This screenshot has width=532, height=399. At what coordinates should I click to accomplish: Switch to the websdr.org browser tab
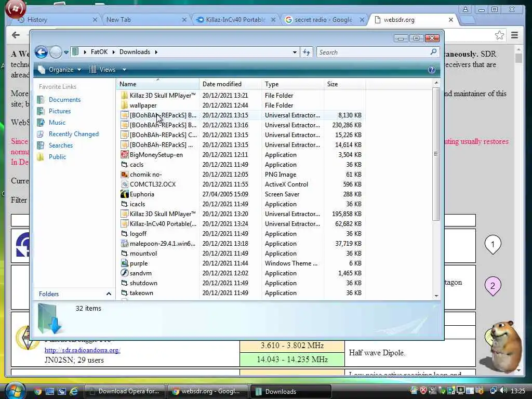(413, 20)
